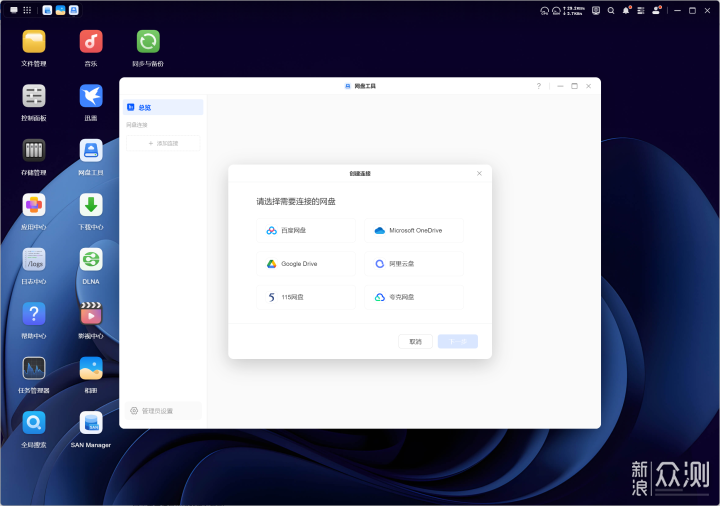
Task: Choose the Google Drive option
Action: (306, 264)
